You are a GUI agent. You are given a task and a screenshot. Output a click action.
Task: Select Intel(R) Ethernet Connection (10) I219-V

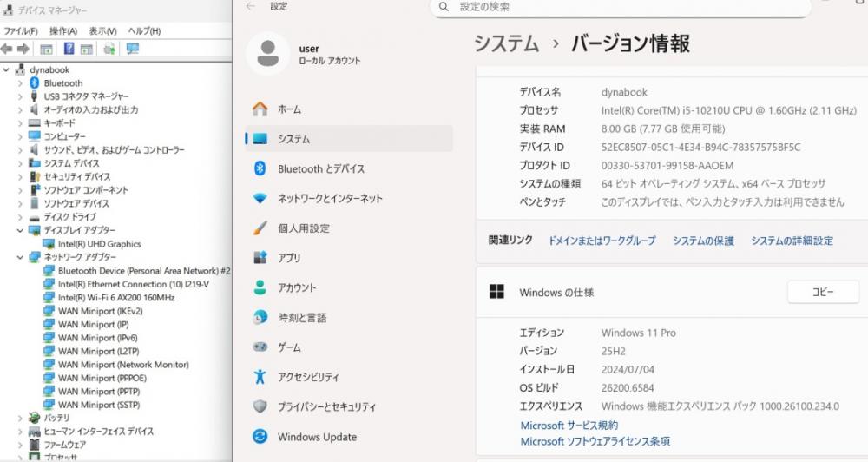(134, 284)
